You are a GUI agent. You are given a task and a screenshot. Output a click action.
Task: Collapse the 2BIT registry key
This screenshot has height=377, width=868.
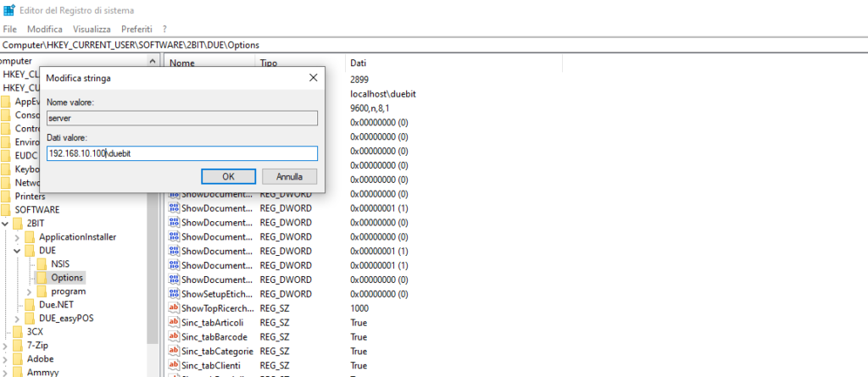[6, 223]
